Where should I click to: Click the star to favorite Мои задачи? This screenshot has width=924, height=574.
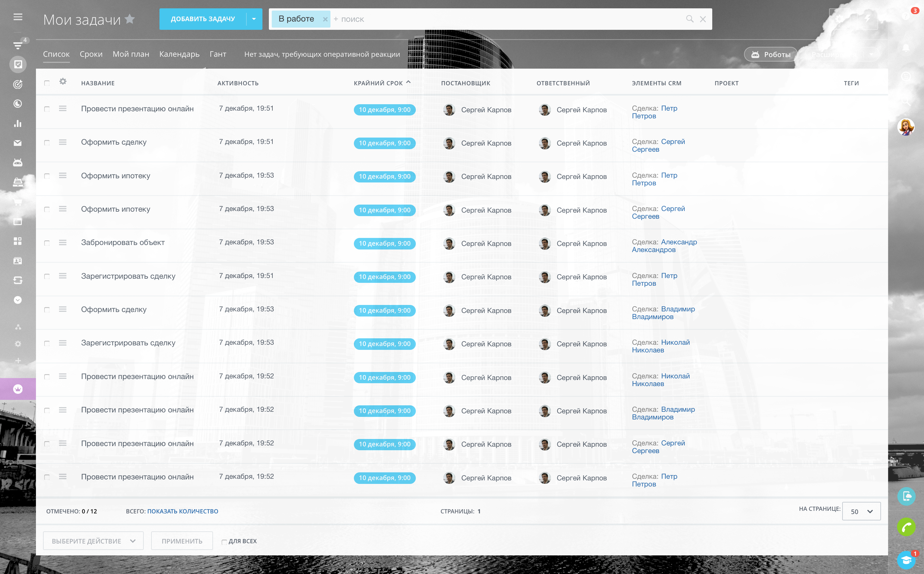(130, 19)
